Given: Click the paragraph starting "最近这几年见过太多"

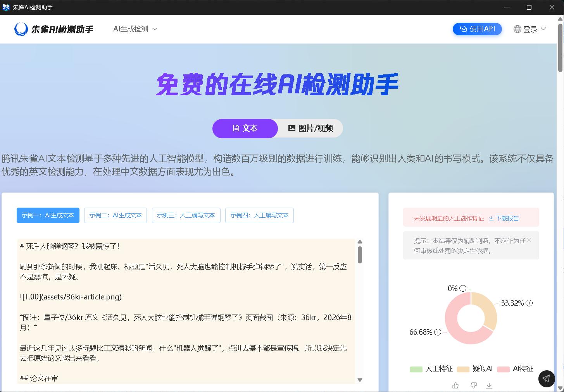Looking at the screenshot, I should point(183,353).
